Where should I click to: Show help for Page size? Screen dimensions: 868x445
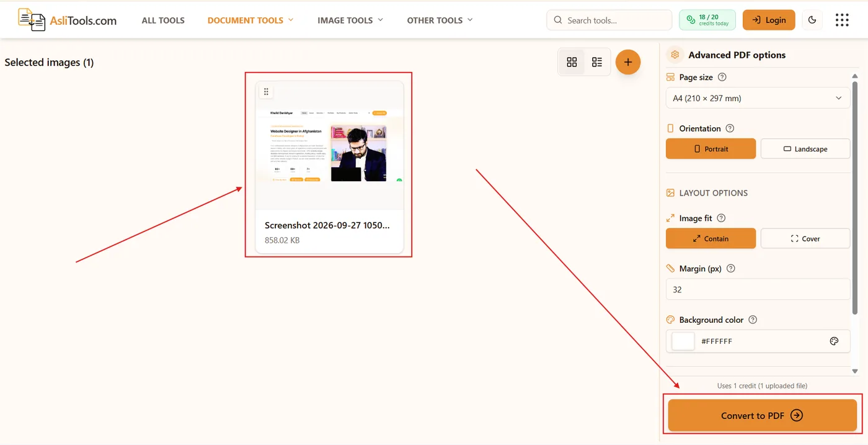click(x=722, y=78)
